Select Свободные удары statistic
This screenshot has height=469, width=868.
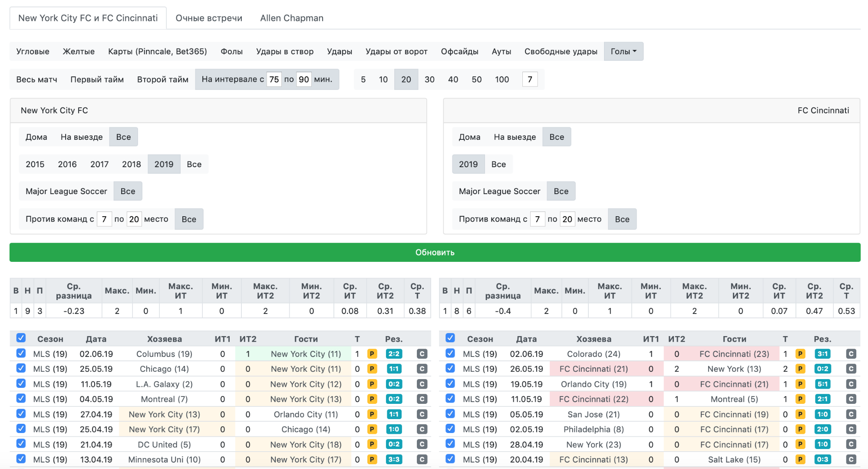click(561, 51)
